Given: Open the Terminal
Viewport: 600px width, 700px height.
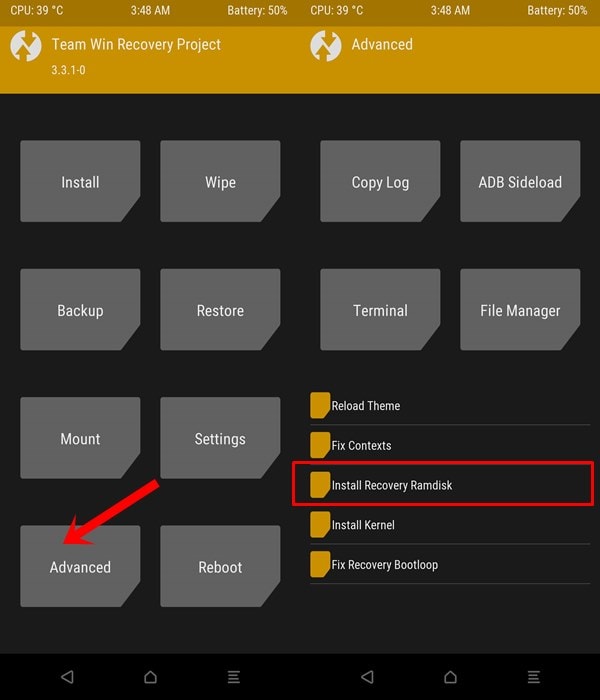Looking at the screenshot, I should point(380,309).
